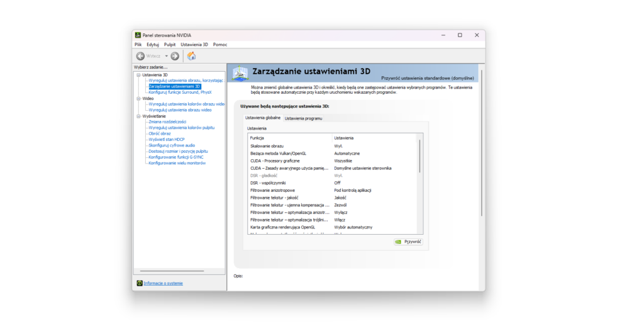Collapse the Wideo tree node
The image size is (644, 326).
coord(138,99)
